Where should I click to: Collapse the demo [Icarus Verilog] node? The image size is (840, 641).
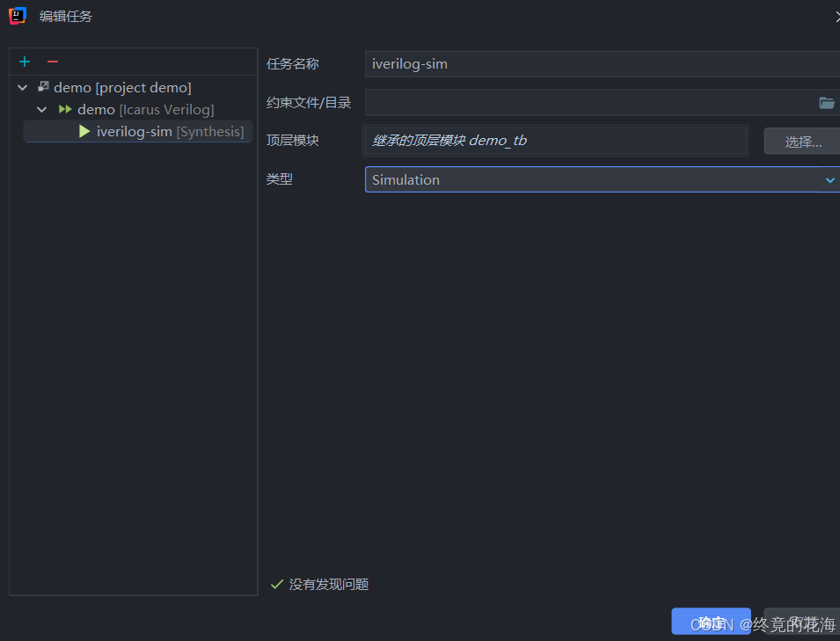click(42, 110)
